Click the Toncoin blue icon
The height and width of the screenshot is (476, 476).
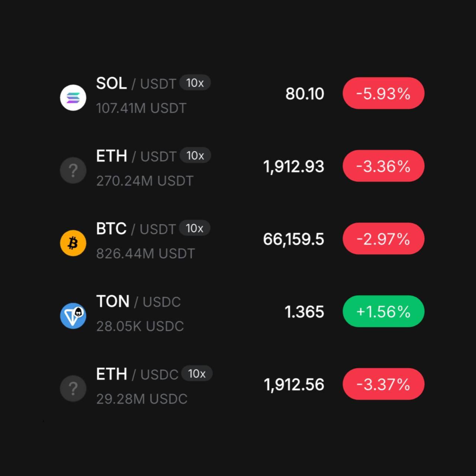tap(73, 316)
